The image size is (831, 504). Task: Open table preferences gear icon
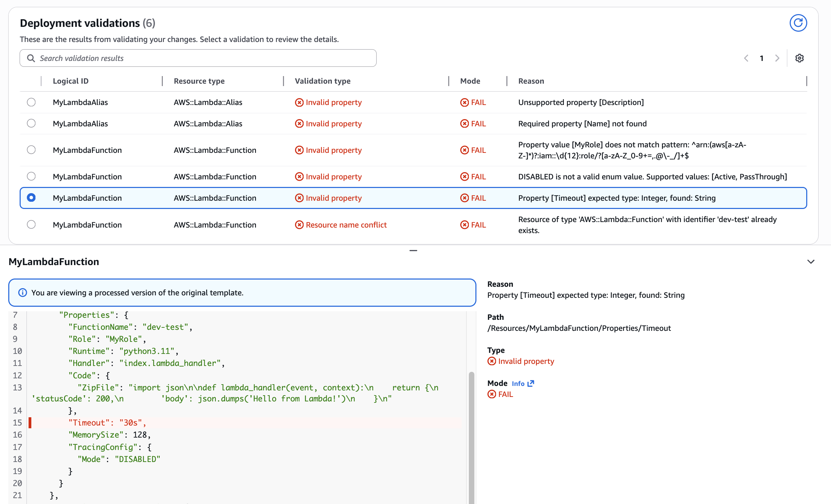(799, 58)
